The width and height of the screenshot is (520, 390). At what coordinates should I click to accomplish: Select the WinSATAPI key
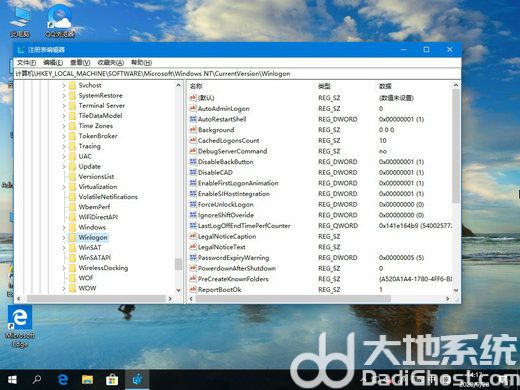point(94,258)
